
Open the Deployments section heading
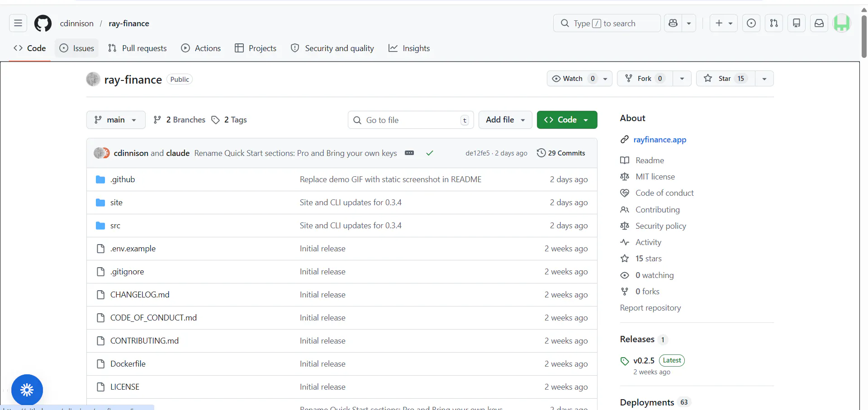pos(647,402)
